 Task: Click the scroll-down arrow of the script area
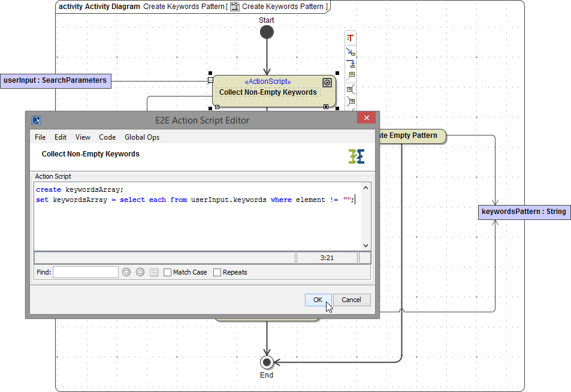366,245
